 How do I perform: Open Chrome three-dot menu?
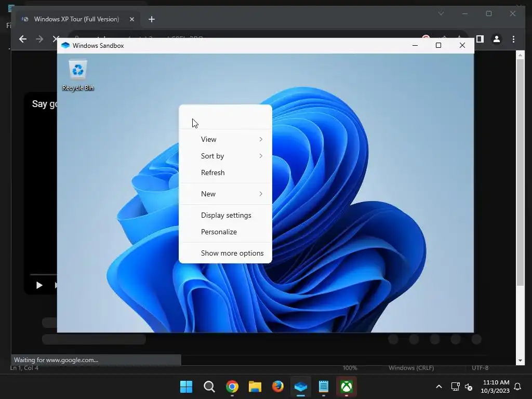pyautogui.click(x=513, y=39)
